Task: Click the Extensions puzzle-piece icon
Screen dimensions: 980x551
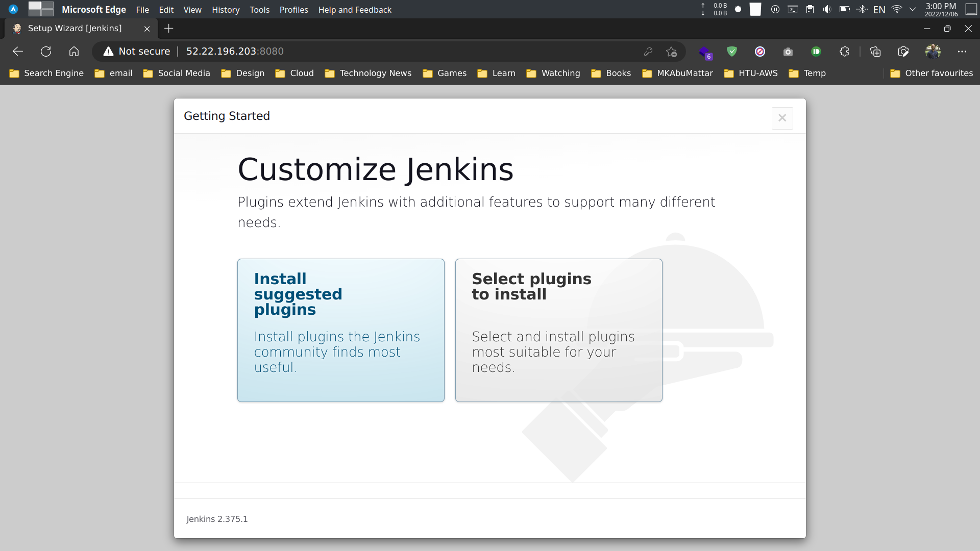Action: (x=844, y=52)
